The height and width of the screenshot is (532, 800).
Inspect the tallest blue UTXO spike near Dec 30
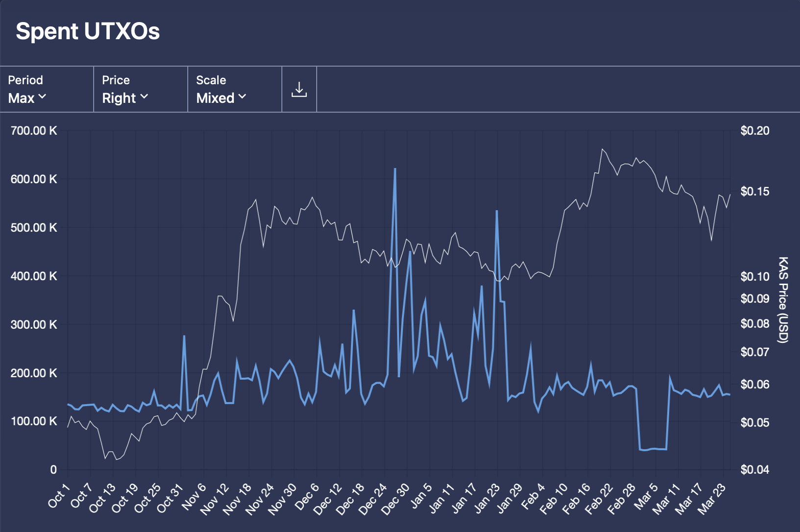tap(395, 169)
